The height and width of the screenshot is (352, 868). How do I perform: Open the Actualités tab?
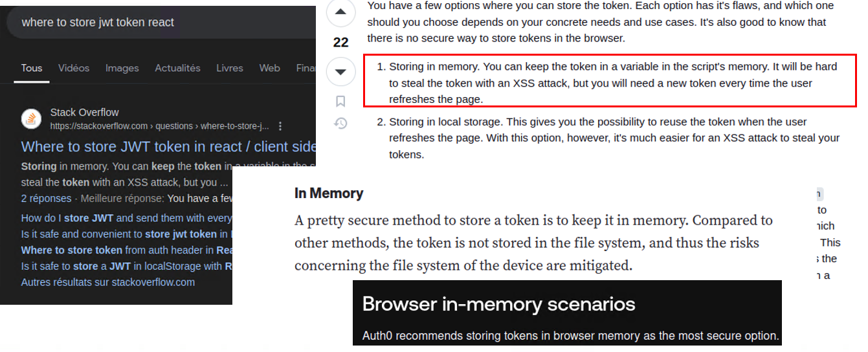coord(177,68)
